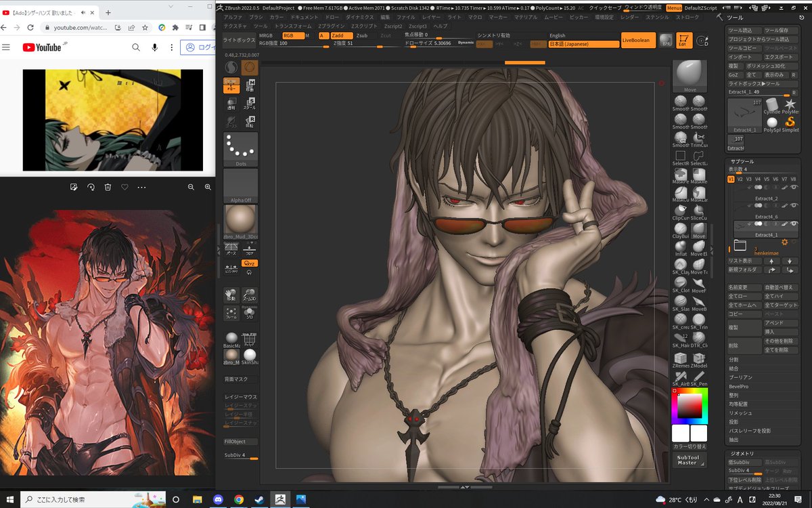Select 日本語 (Japanese) language option

(x=584, y=44)
